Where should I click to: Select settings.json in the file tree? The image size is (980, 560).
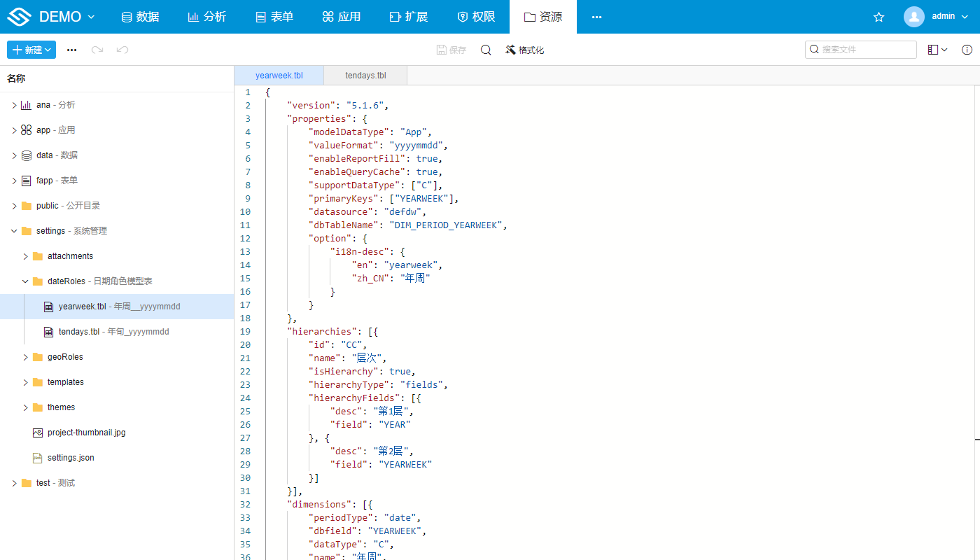[71, 458]
